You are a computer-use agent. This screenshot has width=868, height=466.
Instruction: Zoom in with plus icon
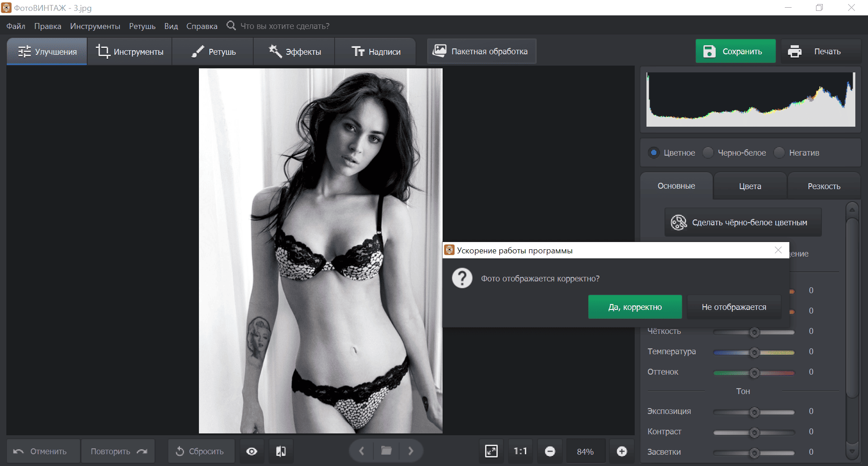click(622, 451)
